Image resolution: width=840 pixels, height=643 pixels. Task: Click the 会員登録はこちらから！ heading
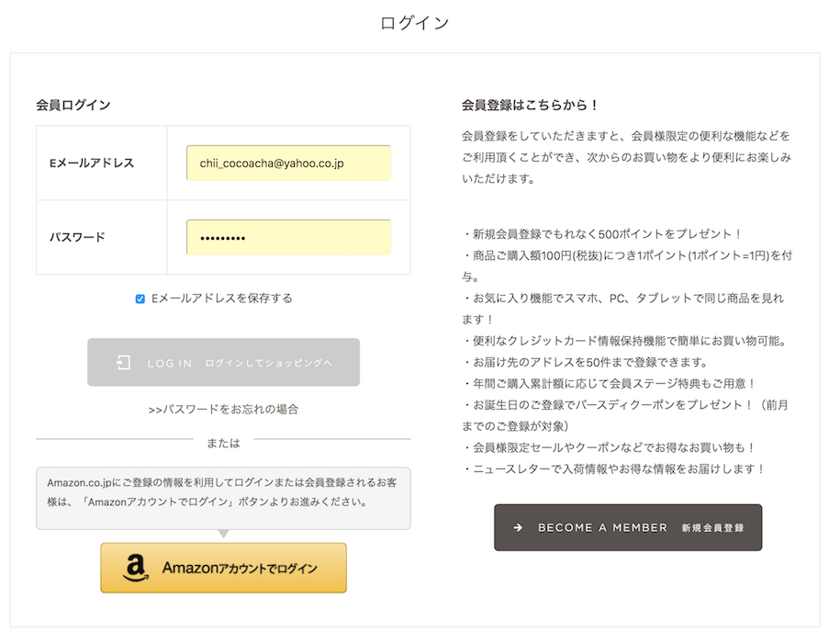coord(531,105)
